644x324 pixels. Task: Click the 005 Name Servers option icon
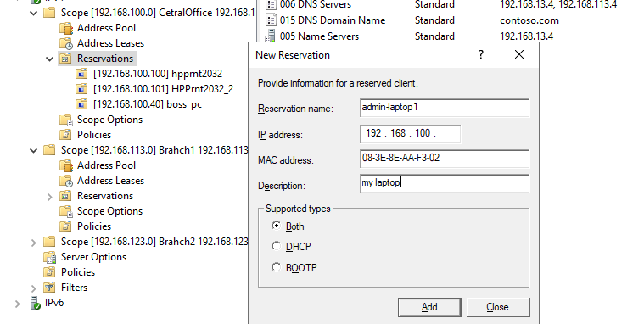pyautogui.click(x=271, y=36)
